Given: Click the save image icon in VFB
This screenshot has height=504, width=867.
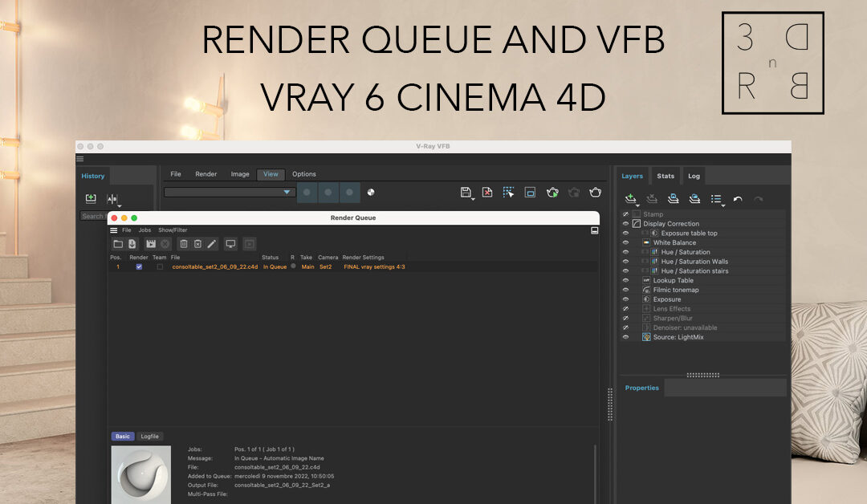Looking at the screenshot, I should (466, 192).
